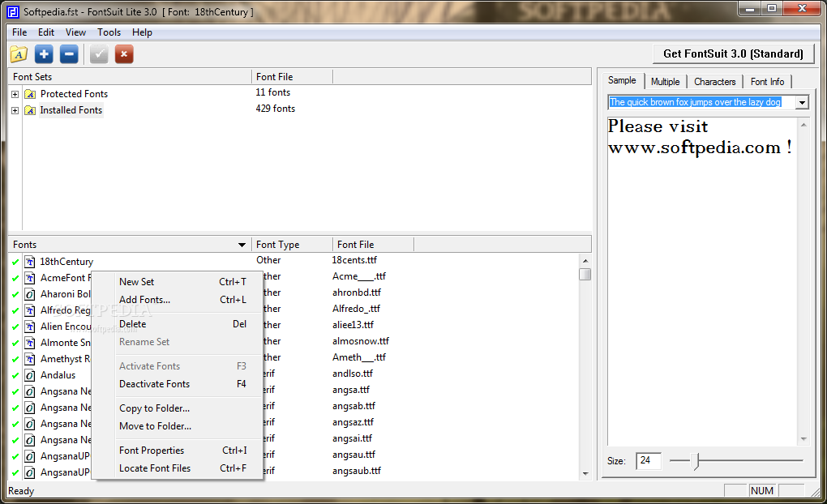Select the 429 fonts count cell

tap(276, 109)
